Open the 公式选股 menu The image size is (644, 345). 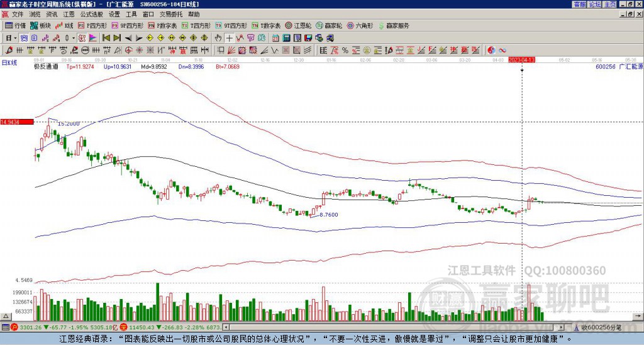(92, 14)
